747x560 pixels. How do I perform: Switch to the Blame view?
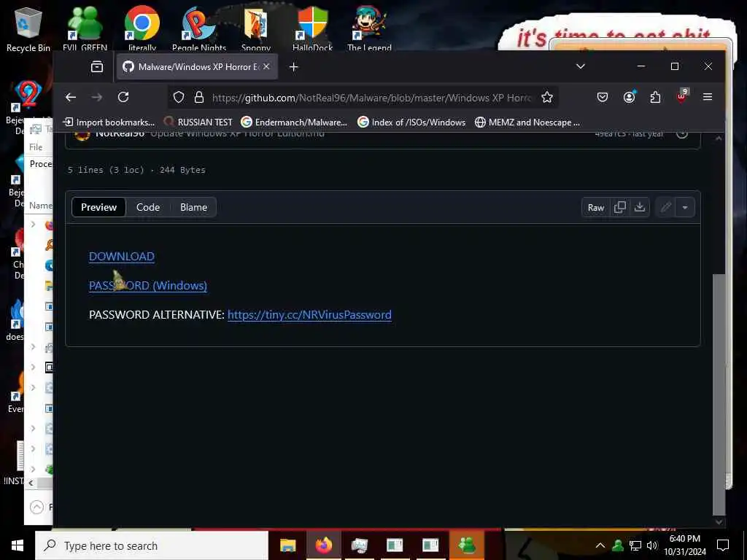(x=193, y=207)
